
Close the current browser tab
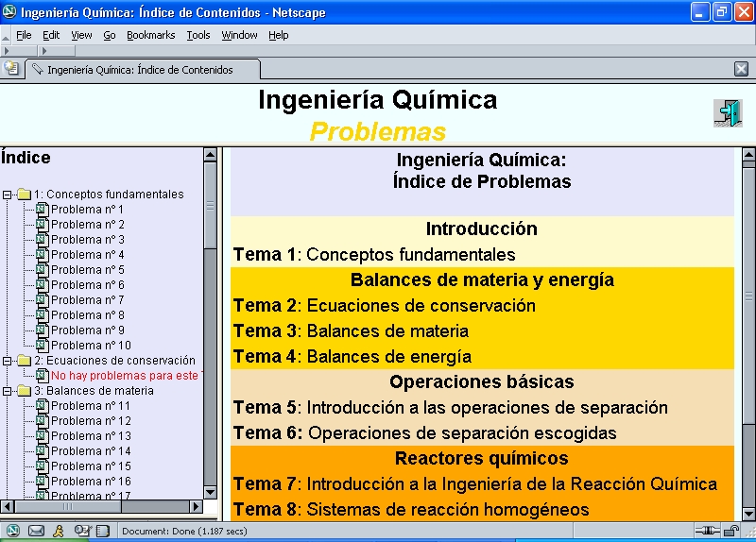pos(742,68)
